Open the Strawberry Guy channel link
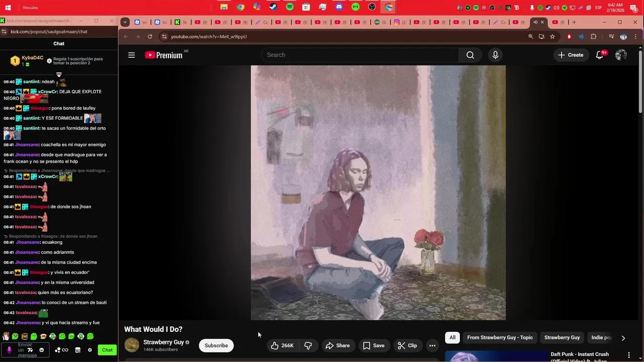 pos(164,342)
